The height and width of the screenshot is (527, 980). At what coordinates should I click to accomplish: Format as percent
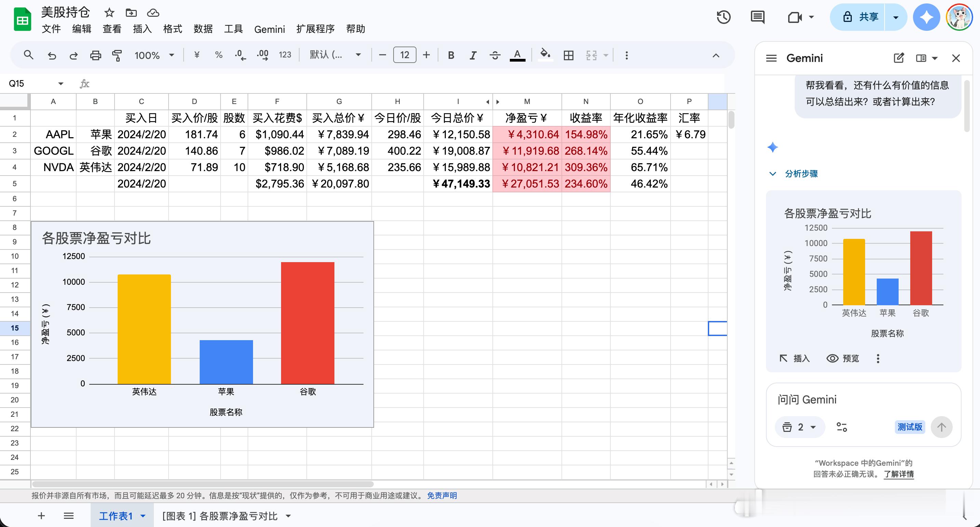pos(218,55)
